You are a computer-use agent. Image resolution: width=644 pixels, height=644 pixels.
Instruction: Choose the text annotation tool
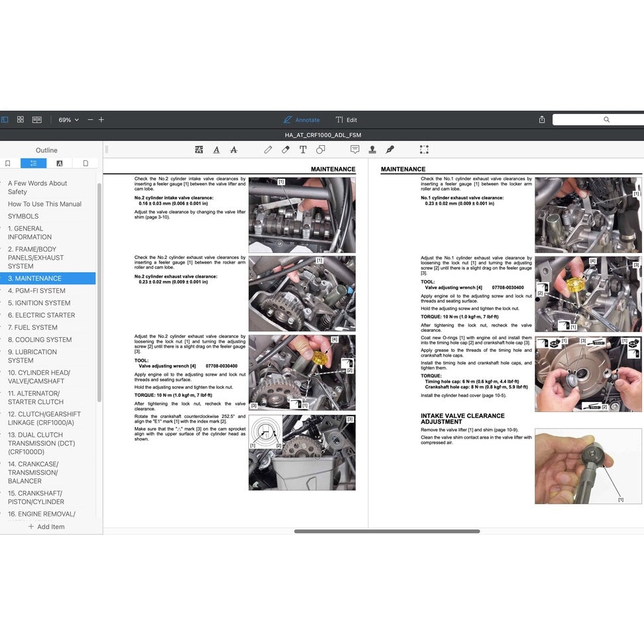[x=303, y=150]
